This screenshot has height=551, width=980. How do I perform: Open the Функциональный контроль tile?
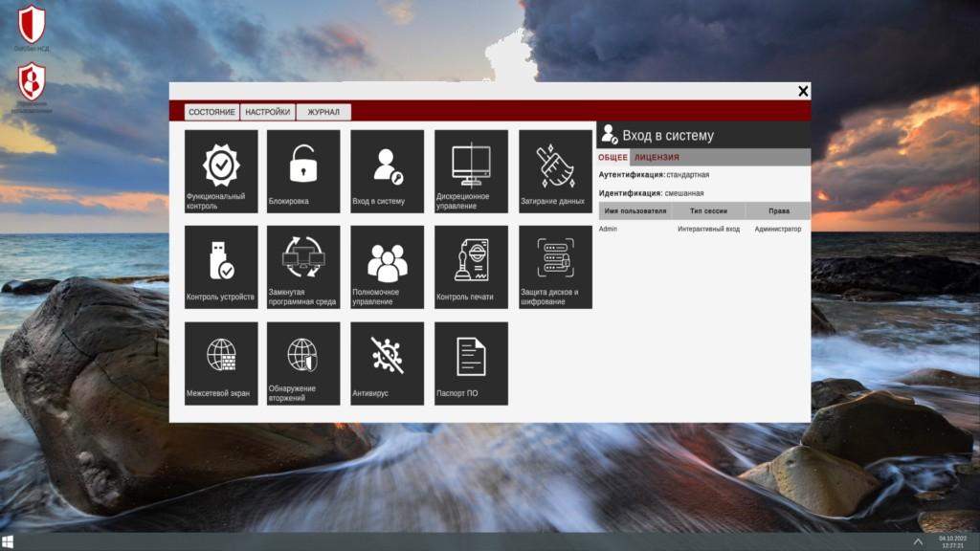pos(221,171)
